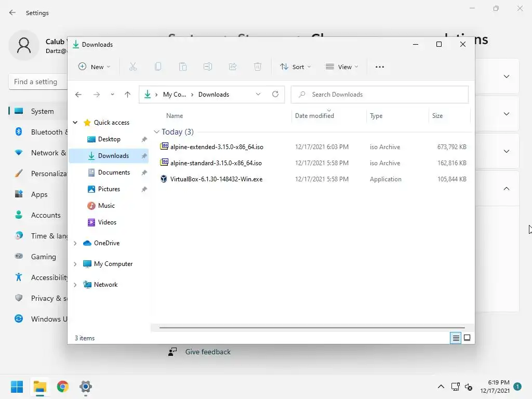Open System category in Settings
The width and height of the screenshot is (532, 399).
[38, 111]
